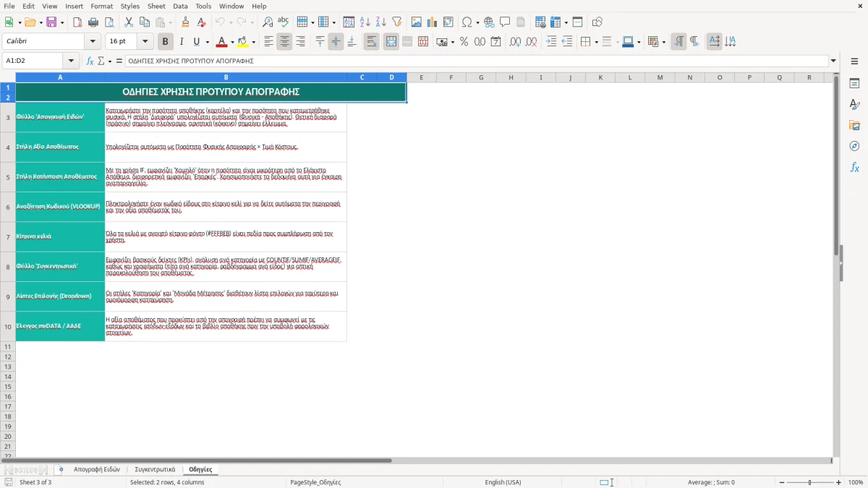Click Sort Ascending icon
Screen dimensions: 868x488
coord(365,22)
